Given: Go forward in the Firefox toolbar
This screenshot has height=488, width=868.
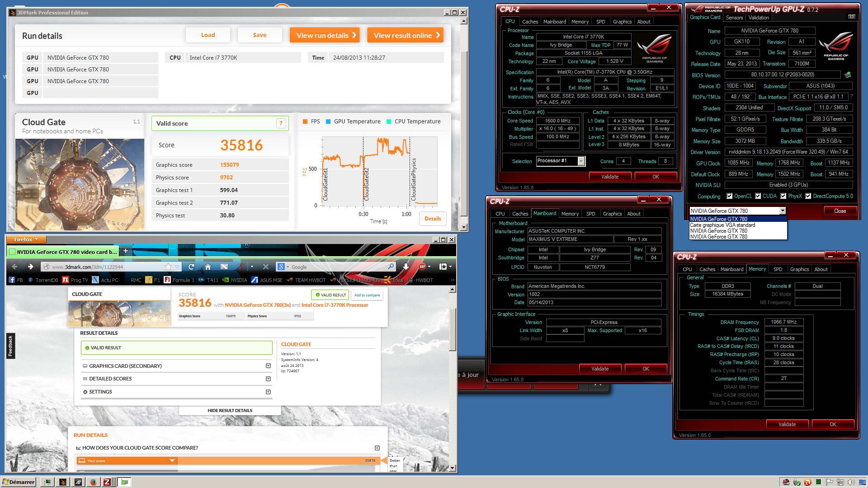Looking at the screenshot, I should [x=30, y=267].
